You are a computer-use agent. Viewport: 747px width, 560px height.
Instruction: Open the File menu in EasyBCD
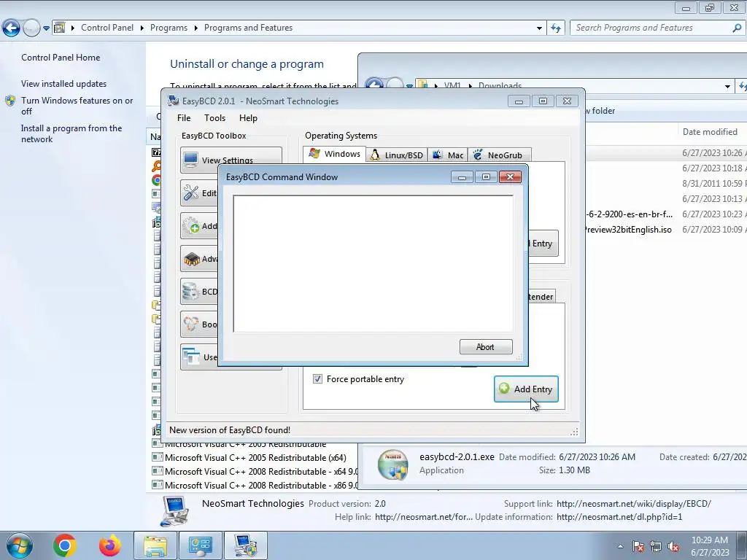coord(184,118)
